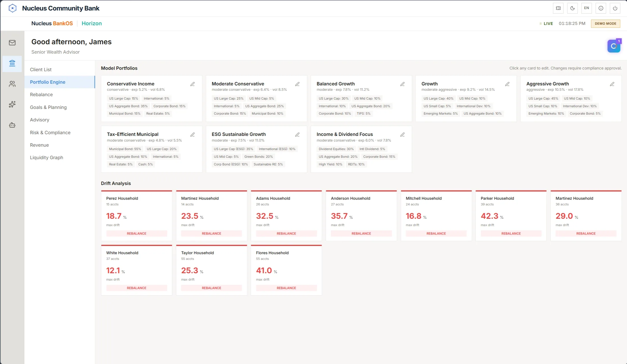The image size is (627, 364).
Task: Select the bank building sidebar icon
Action: [x=12, y=64]
